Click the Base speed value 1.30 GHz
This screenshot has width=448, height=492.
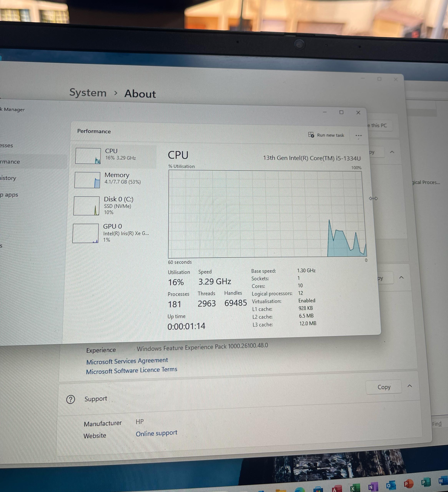pyautogui.click(x=306, y=270)
